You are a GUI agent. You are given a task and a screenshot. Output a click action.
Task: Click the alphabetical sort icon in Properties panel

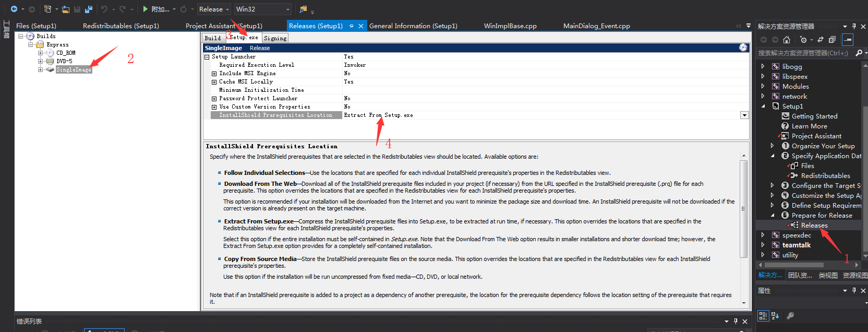(x=775, y=315)
